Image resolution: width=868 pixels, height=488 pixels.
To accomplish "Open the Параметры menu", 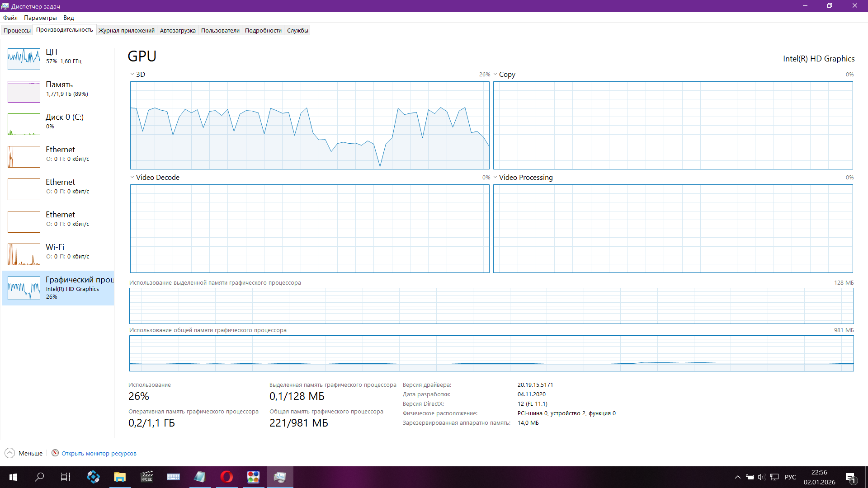I will click(40, 18).
